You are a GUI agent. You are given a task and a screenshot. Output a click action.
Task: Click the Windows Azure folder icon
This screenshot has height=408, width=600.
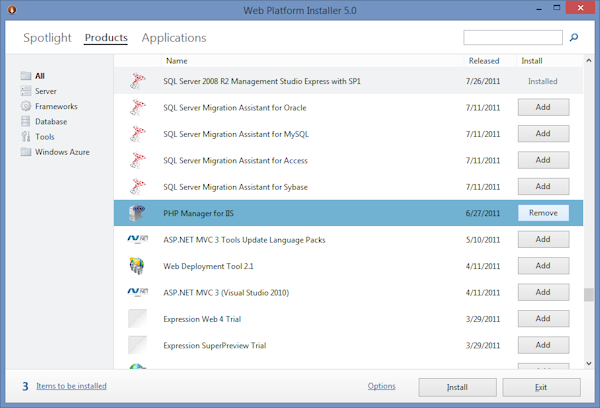pos(26,152)
